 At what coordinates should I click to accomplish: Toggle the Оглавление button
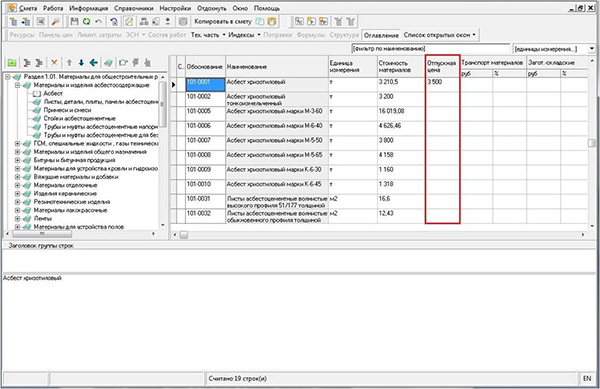pos(381,35)
